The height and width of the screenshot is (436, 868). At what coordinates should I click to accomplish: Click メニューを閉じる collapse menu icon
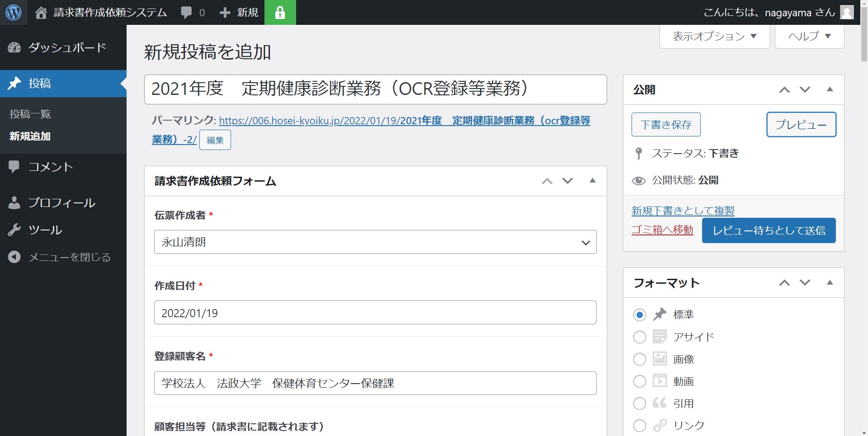(14, 257)
